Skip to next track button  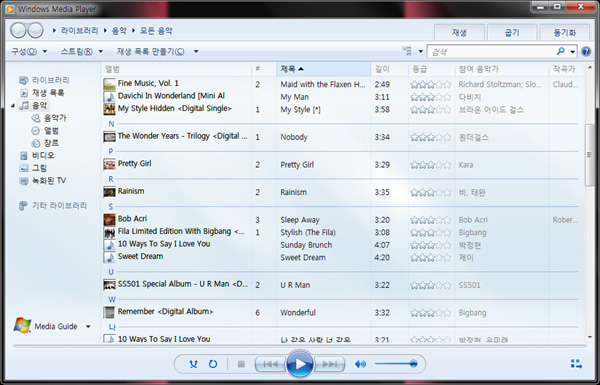(x=329, y=364)
